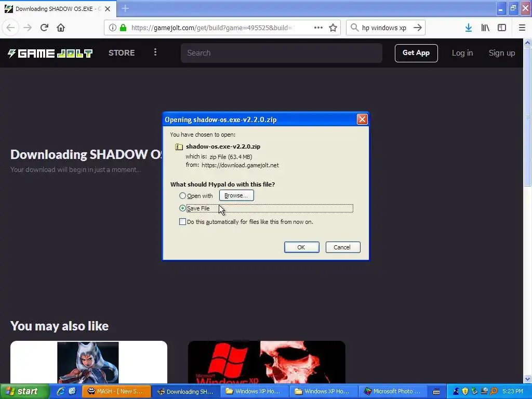532x399 pixels.
Task: Close the Downloading SHADOW OS.EXE tab
Action: tap(108, 9)
